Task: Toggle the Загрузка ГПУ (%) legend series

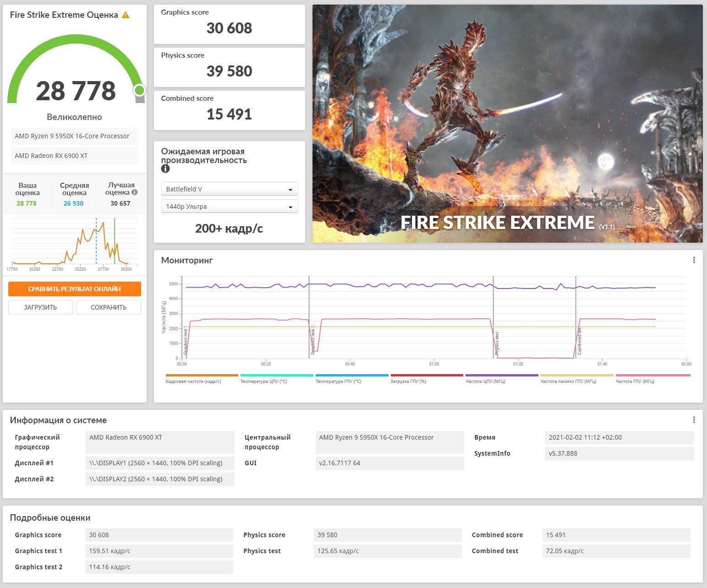Action: (427, 379)
